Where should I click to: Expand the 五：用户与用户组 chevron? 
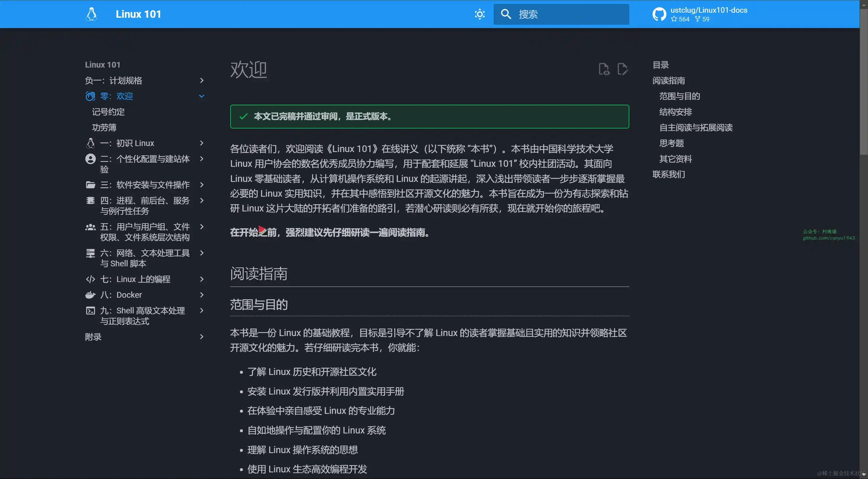click(x=202, y=227)
